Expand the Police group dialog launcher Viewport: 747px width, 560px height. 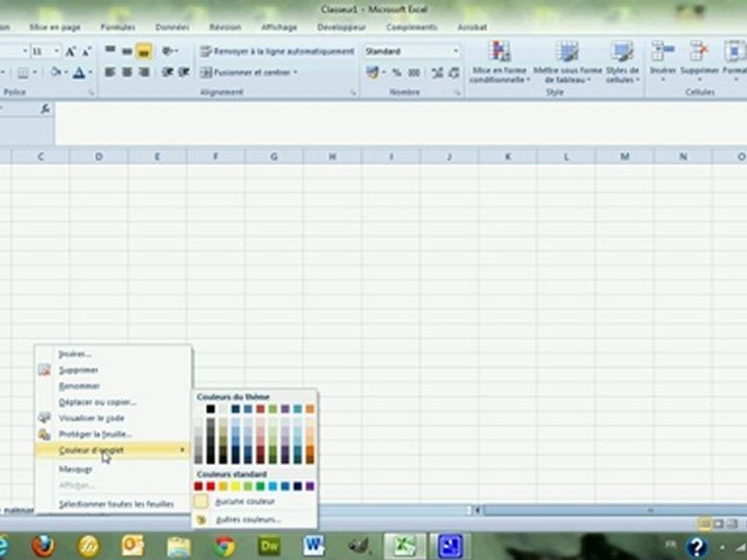coord(91,93)
